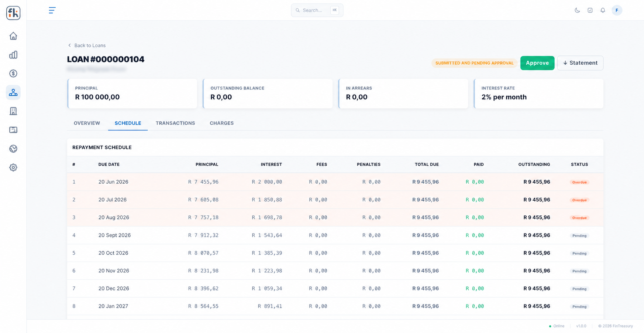Open the settings gear icon
Image resolution: width=644 pixels, height=333 pixels.
13,167
